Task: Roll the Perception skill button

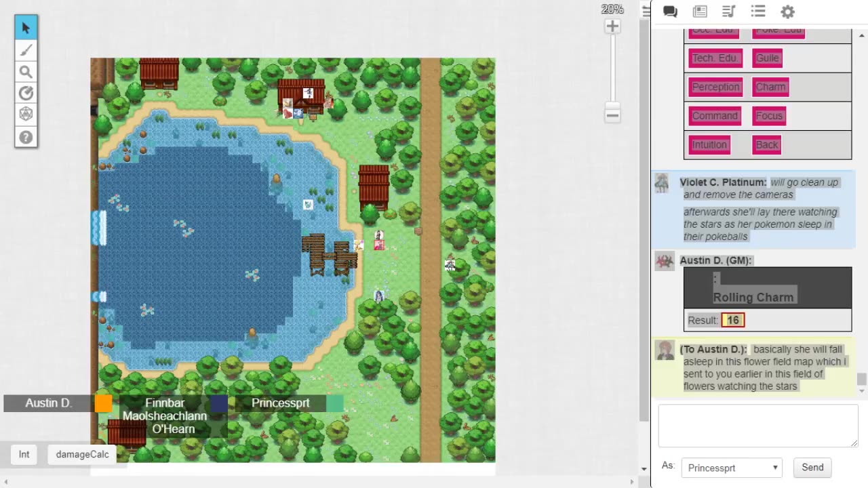Action: click(715, 87)
